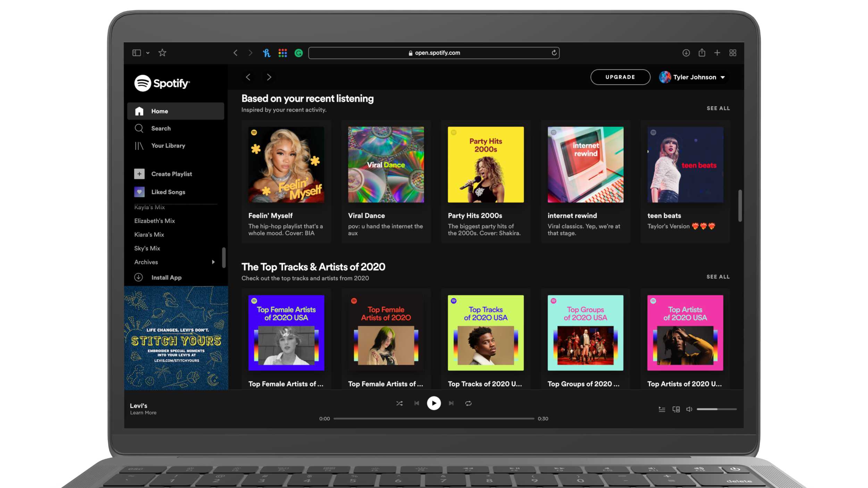Click the Spotify logo

[x=162, y=83]
